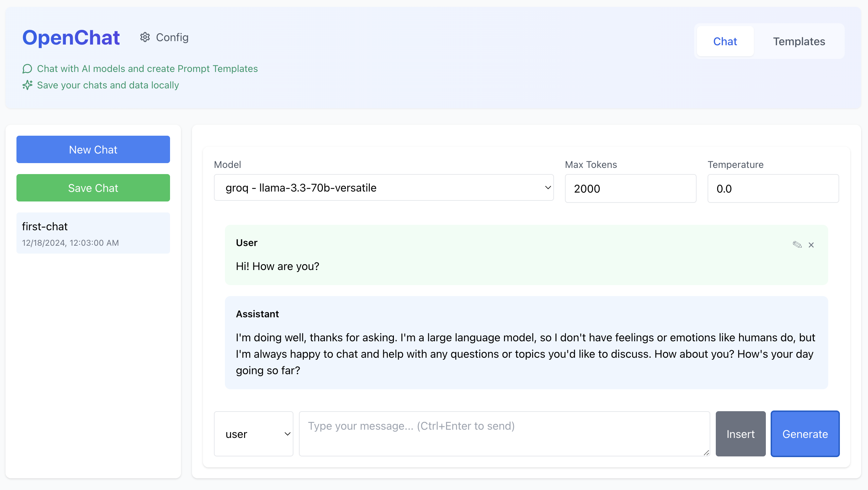Click the Temperature value field
Viewport: 868px width, 490px height.
(x=773, y=188)
